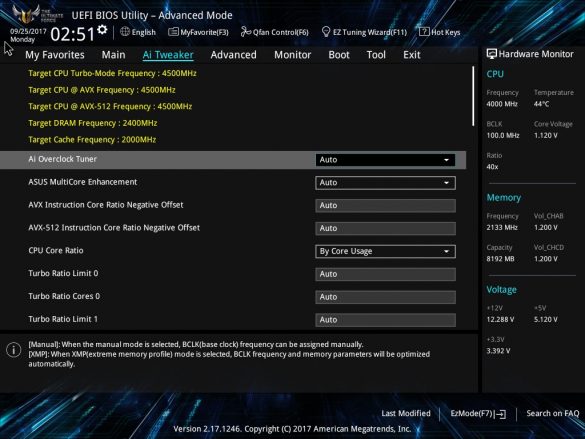Switch to the Advanced tab
The height and width of the screenshot is (439, 585).
234,55
